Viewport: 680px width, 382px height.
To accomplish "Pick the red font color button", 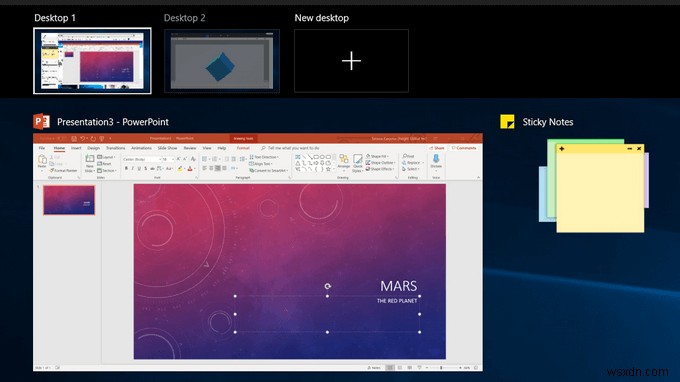I will point(190,168).
